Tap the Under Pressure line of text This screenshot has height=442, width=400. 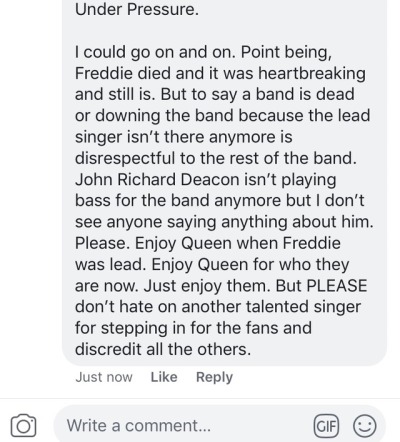(137, 9)
